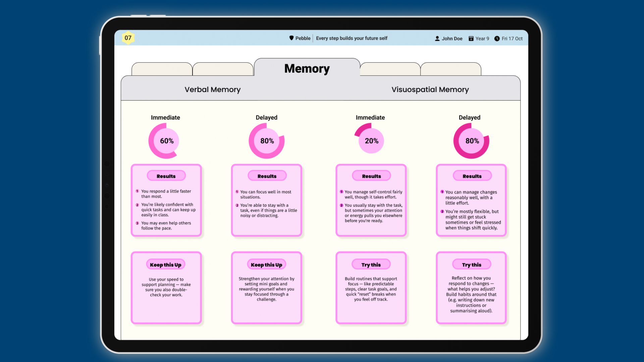Open the first blank tab left of Memory
644x362 pixels.
162,69
